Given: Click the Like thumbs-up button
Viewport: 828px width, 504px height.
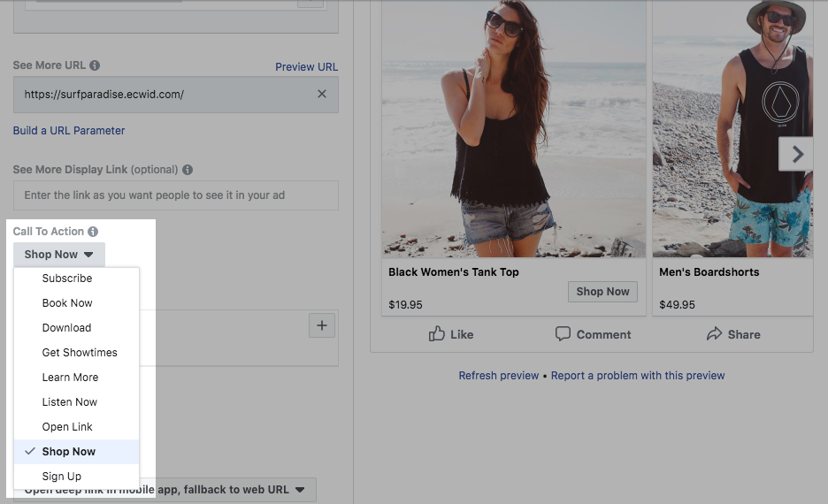Looking at the screenshot, I should point(451,334).
